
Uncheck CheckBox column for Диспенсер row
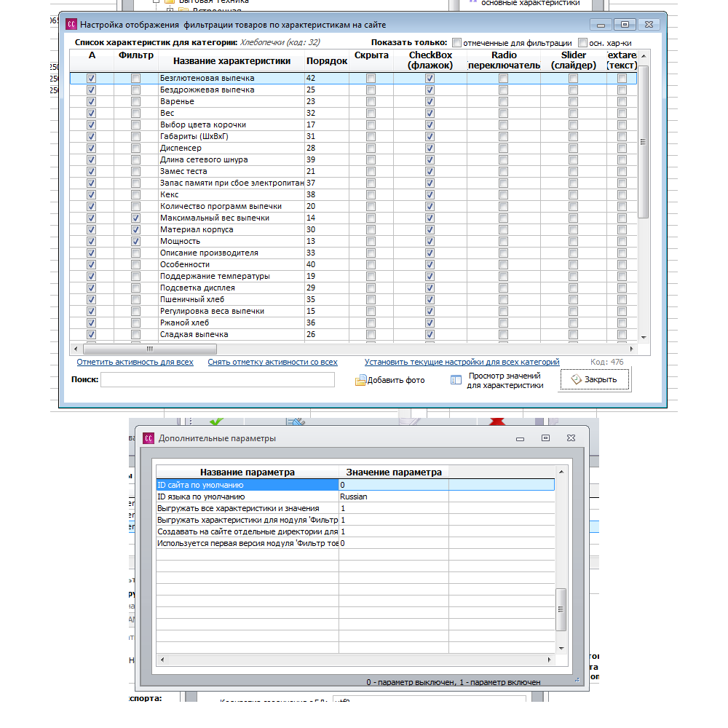click(430, 148)
